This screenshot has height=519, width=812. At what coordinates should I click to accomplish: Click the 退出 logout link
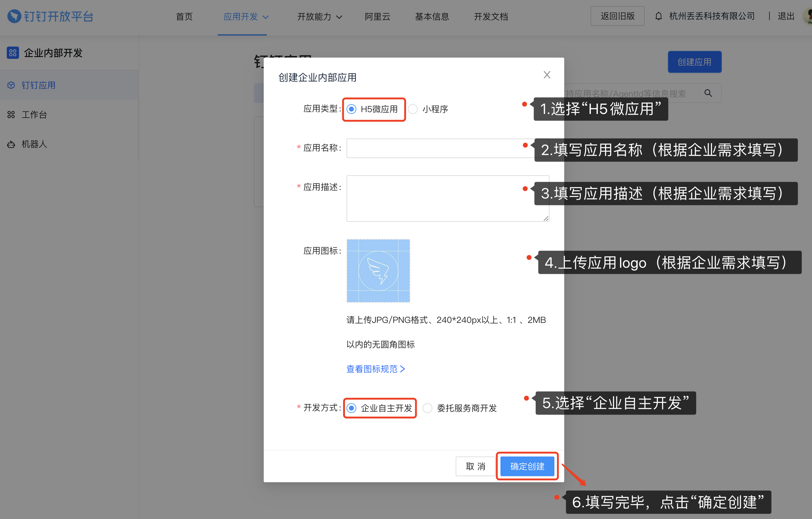[x=786, y=16]
